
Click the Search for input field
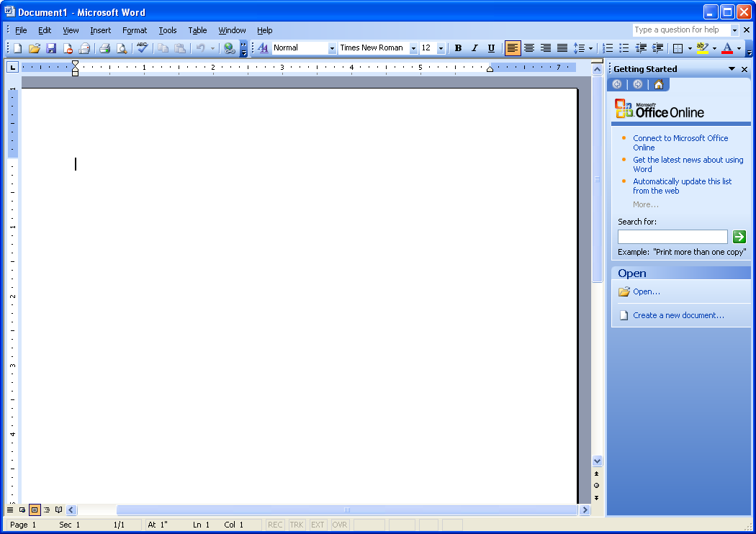[672, 237]
